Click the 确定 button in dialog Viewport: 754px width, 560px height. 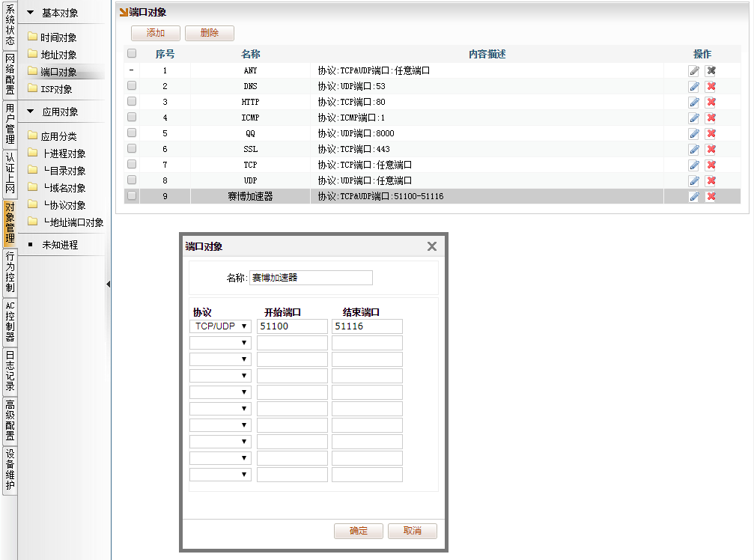point(359,531)
